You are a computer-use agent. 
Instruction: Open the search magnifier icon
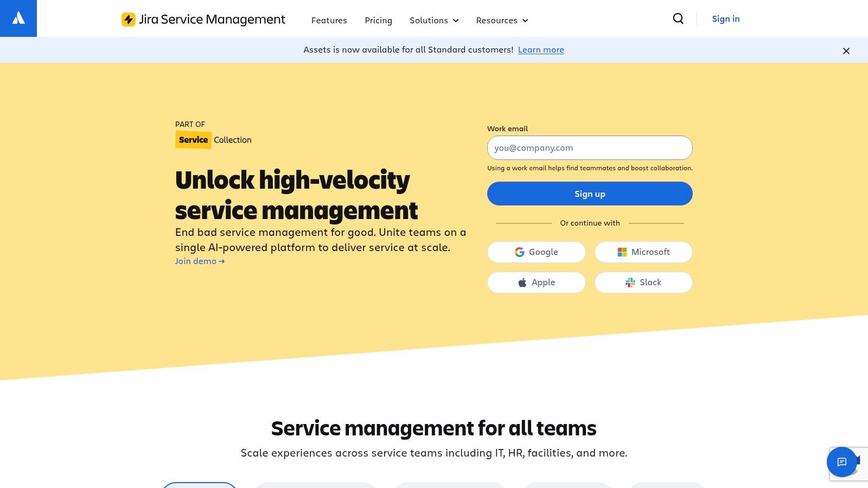tap(678, 18)
